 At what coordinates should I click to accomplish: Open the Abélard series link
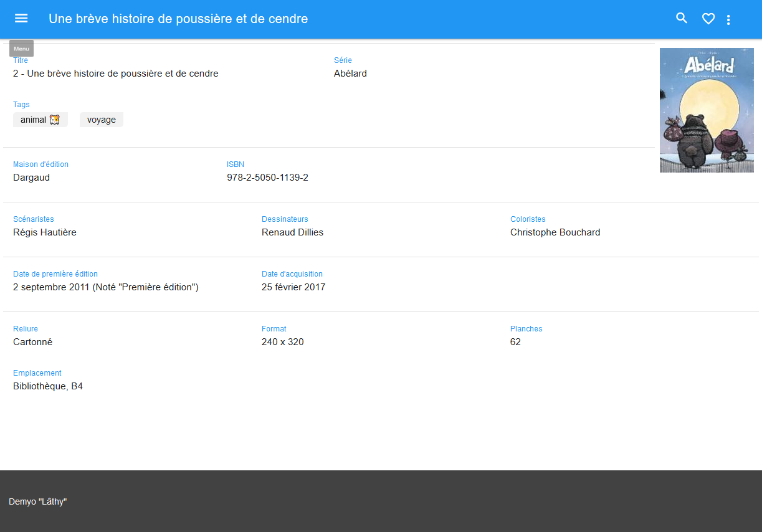point(350,74)
